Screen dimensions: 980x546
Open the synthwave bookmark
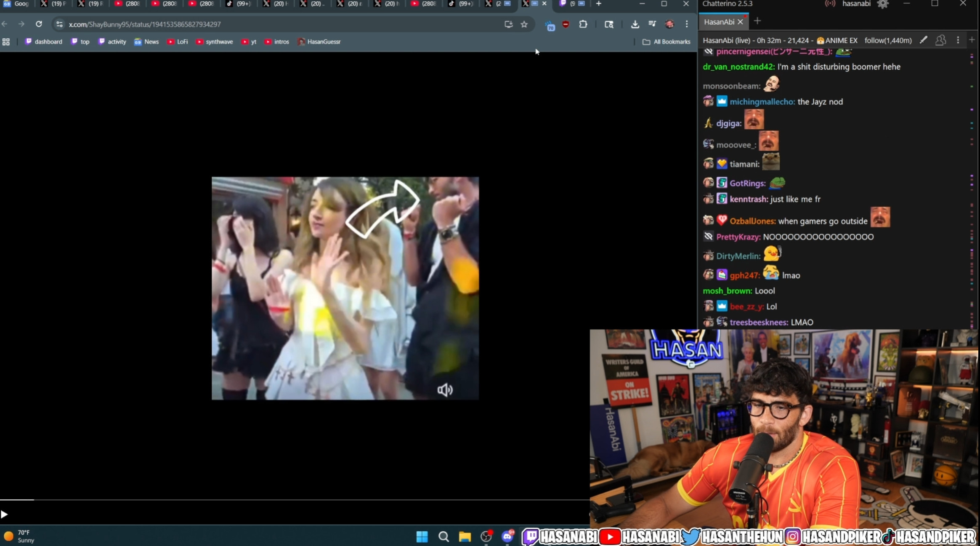pos(215,42)
